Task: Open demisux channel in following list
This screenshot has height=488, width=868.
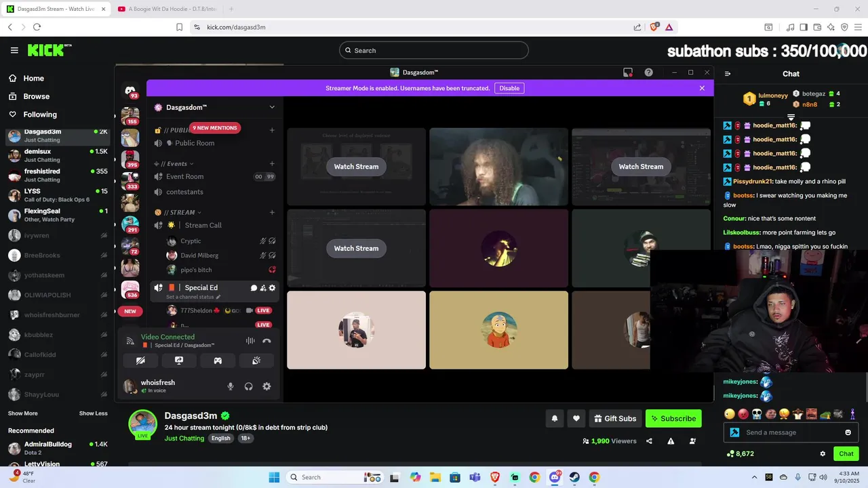Action: [x=58, y=155]
